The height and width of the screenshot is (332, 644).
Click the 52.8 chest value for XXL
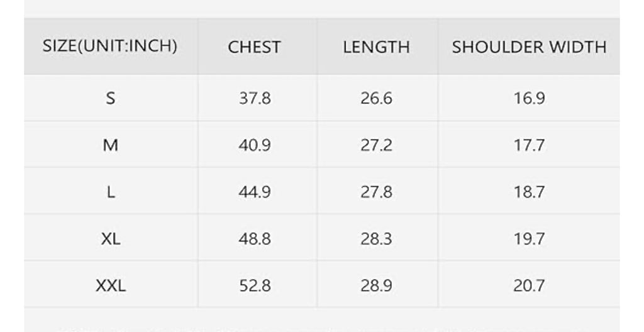[x=255, y=285]
